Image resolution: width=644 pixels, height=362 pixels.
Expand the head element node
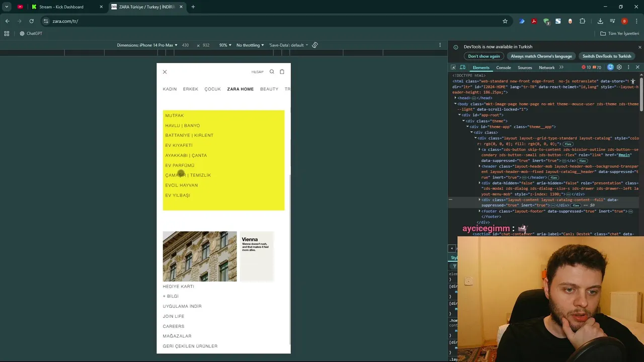click(456, 98)
